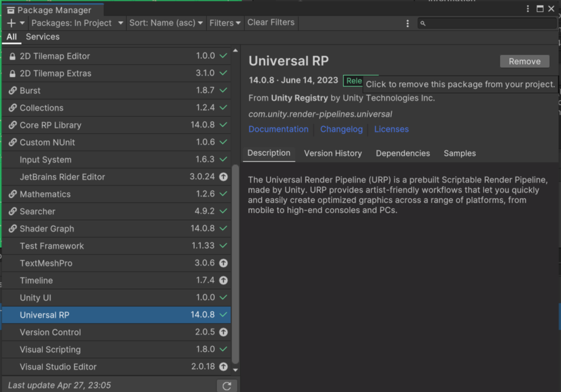Viewport: 561px width, 392px height.
Task: Open the Changelog link
Action: pos(341,129)
